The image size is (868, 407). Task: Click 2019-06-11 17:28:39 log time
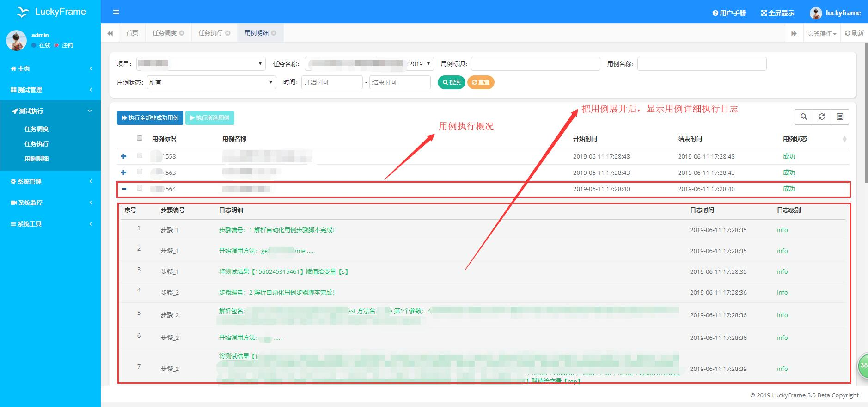[x=718, y=369]
